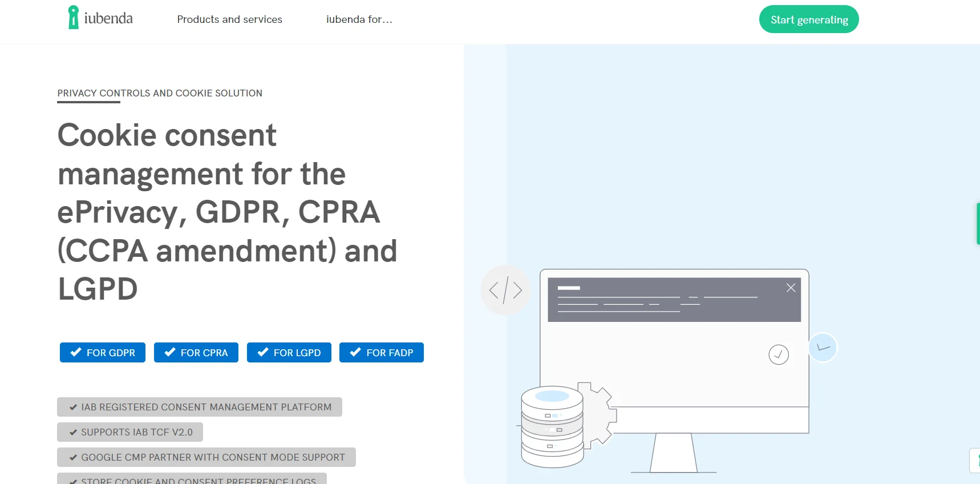This screenshot has width=980, height=484.
Task: Click the database stack icon in illustration
Action: tap(552, 427)
